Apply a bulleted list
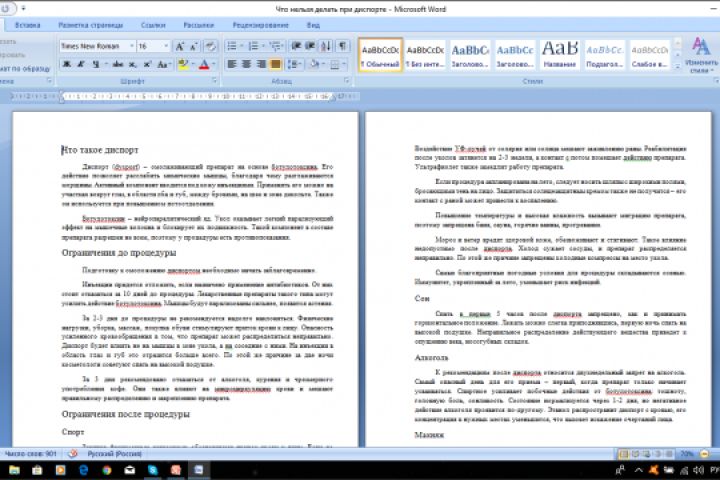Image resolution: width=720 pixels, height=480 pixels. coord(232,46)
